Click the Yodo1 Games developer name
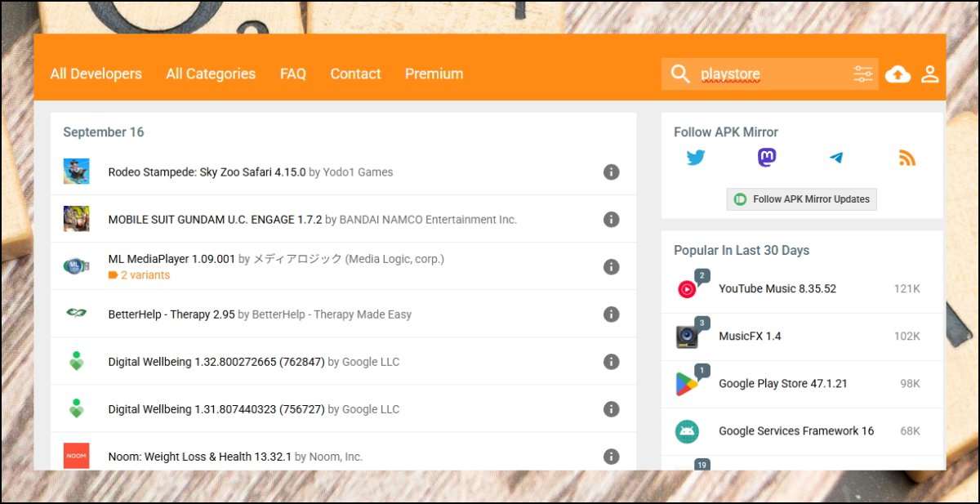Image resolution: width=980 pixels, height=504 pixels. 358,172
